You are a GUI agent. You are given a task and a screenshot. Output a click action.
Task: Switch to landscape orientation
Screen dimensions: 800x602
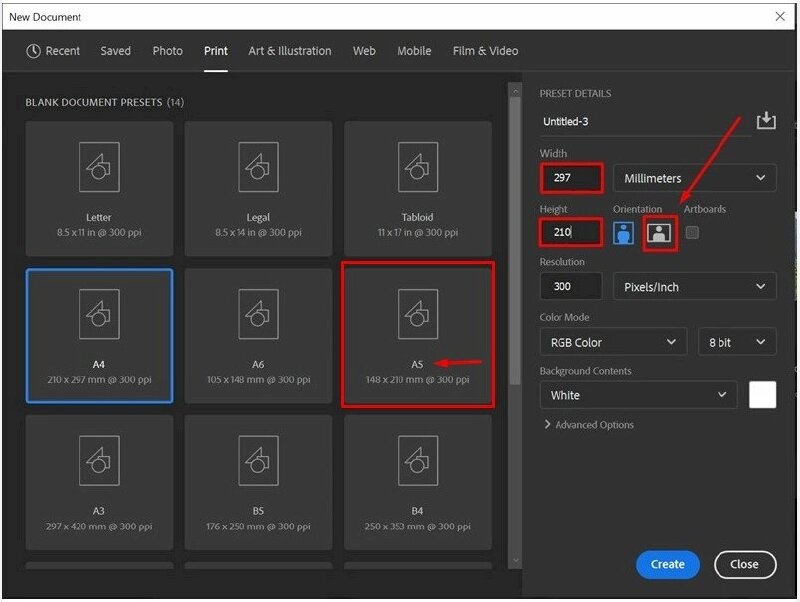(660, 231)
